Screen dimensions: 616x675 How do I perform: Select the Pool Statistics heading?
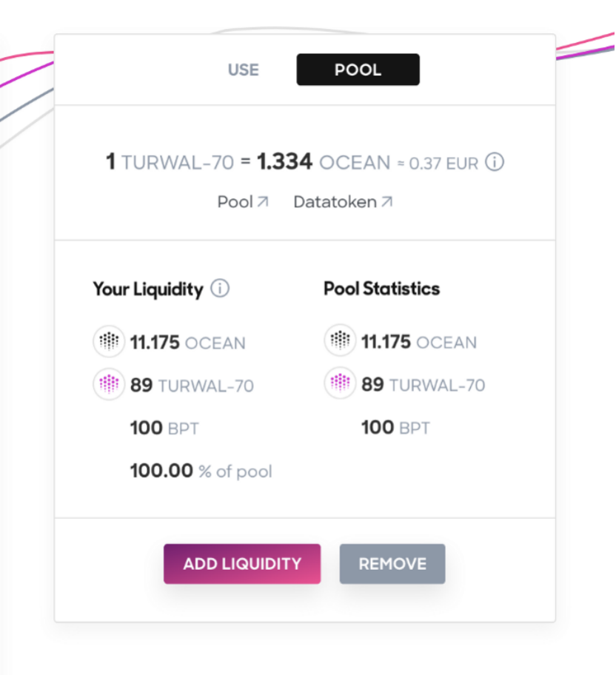(x=381, y=289)
